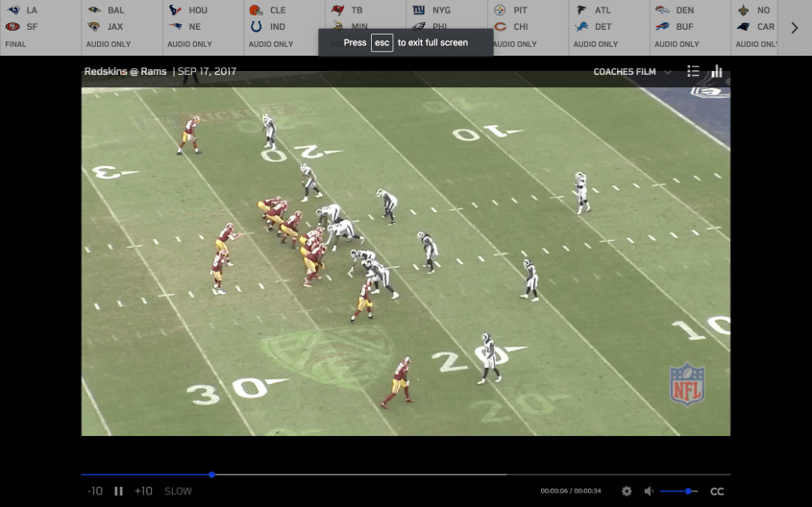Pause the video playback

pyautogui.click(x=118, y=491)
